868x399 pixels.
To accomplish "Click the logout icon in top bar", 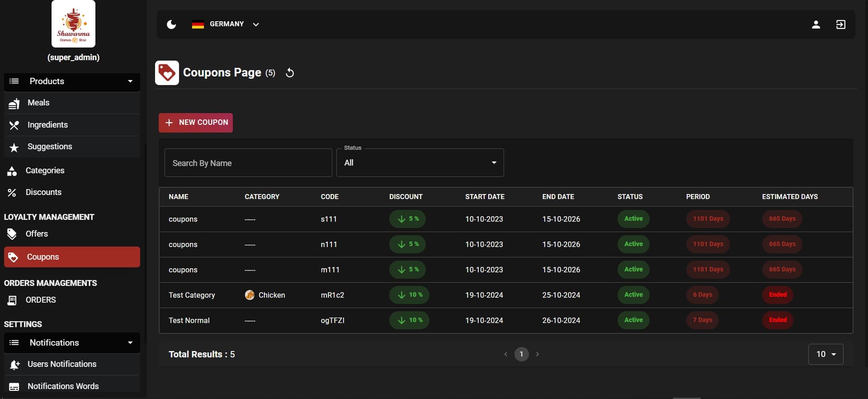I will tap(840, 24).
